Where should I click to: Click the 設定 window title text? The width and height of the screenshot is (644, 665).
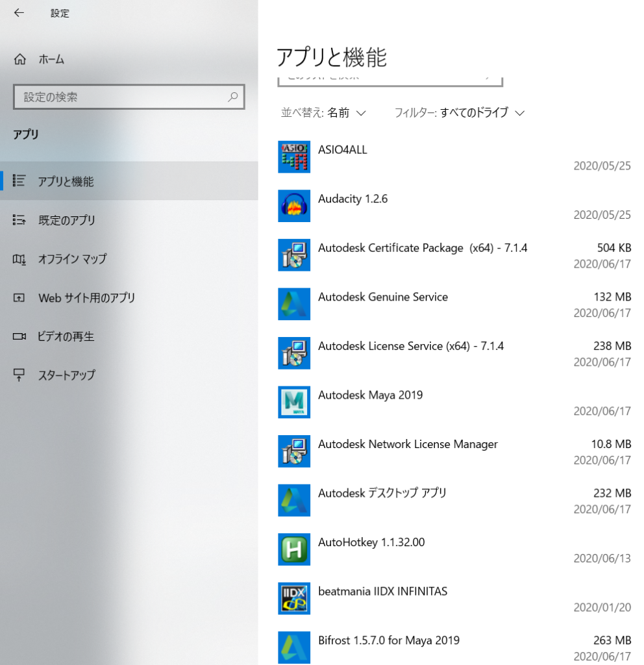[x=60, y=13]
